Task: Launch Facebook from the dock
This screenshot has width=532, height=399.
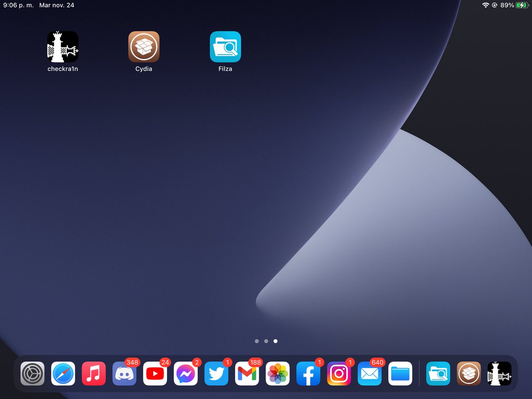Action: (x=308, y=374)
